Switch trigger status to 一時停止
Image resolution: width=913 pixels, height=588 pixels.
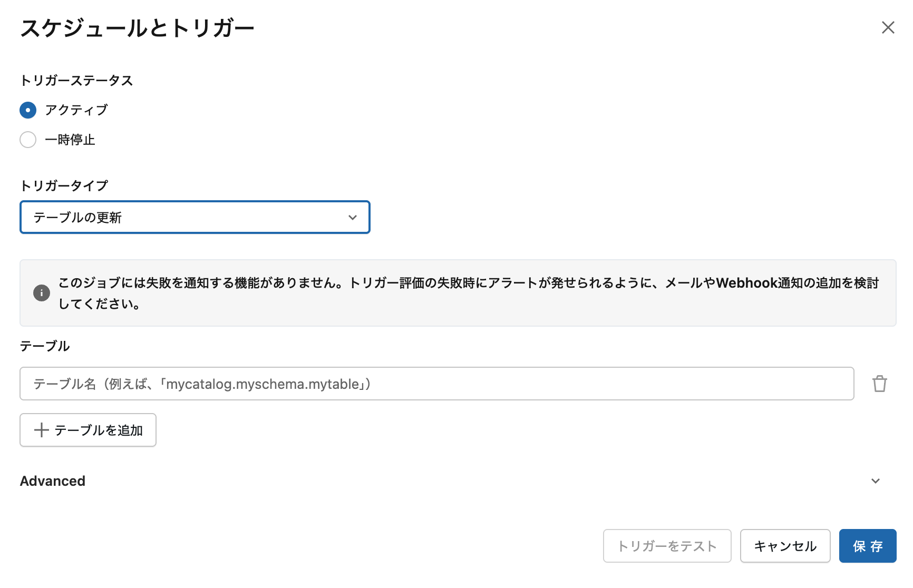click(x=28, y=140)
